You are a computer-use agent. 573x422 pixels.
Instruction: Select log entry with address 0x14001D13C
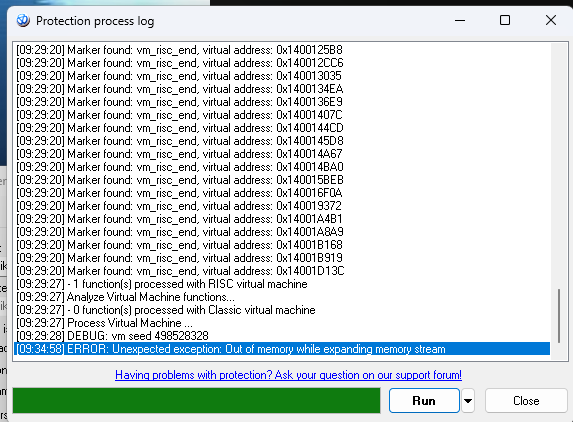point(282,271)
